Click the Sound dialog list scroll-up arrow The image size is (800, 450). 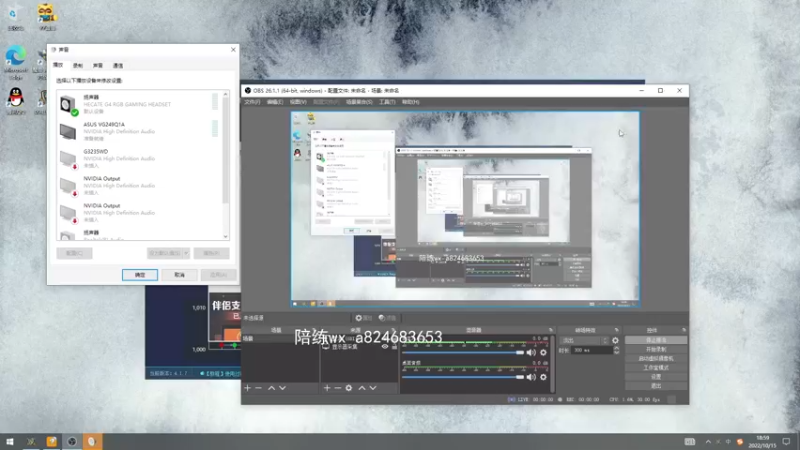226,94
